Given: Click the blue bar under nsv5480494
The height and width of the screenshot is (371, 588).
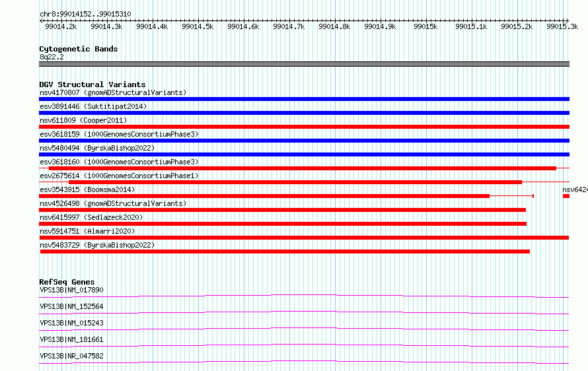Looking at the screenshot, I should tap(304, 154).
